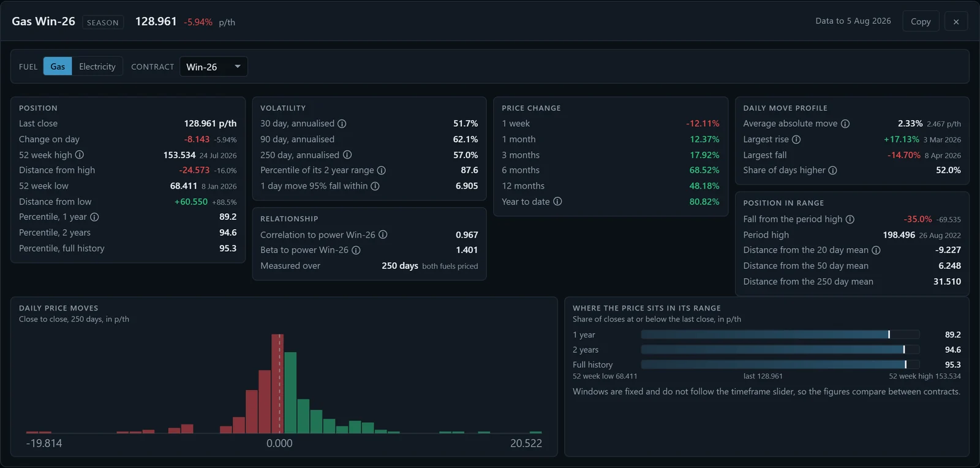980x468 pixels.
Task: Click Distance from 50 day mean 6.248
Action: [949, 266]
